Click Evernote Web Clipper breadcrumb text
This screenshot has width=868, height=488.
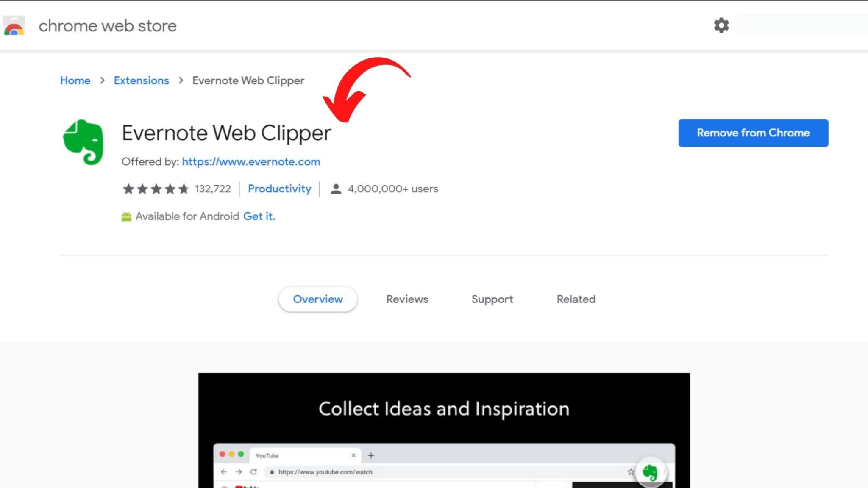[x=248, y=80]
